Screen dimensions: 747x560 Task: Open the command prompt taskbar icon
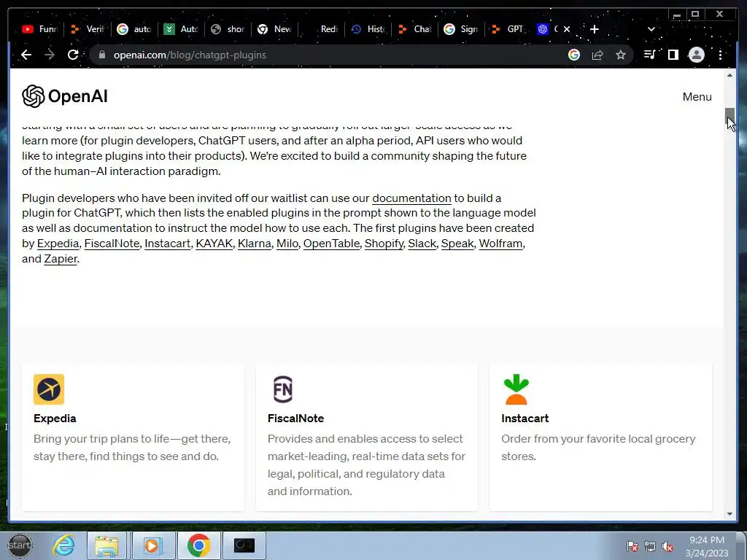pos(244,545)
